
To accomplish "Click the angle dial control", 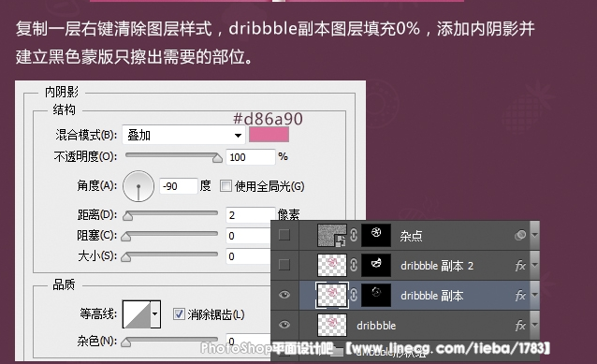I will pyautogui.click(x=138, y=186).
